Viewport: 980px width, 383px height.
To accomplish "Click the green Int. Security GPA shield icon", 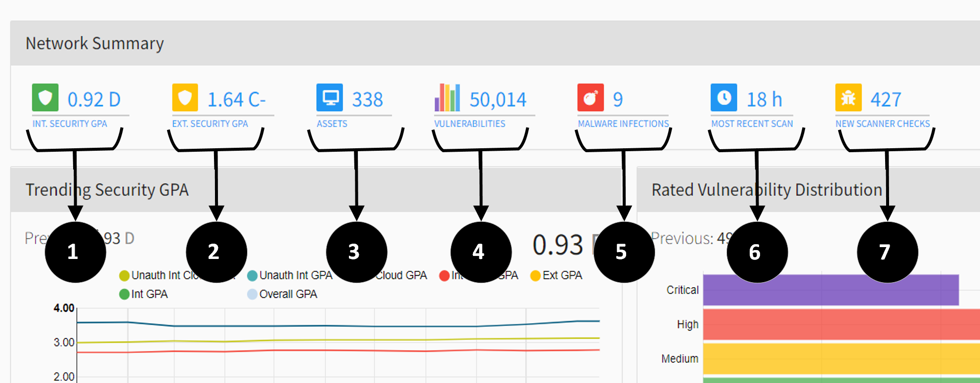I will (x=45, y=98).
